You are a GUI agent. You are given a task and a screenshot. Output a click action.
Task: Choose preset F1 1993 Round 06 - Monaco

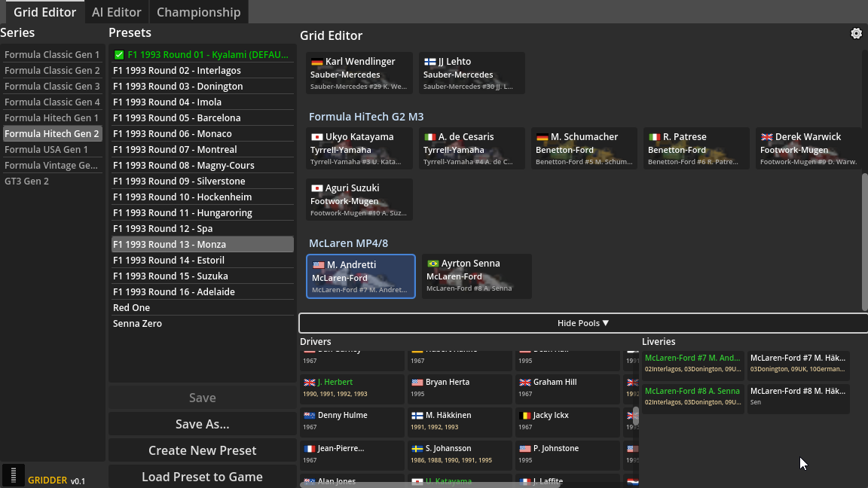click(x=203, y=134)
